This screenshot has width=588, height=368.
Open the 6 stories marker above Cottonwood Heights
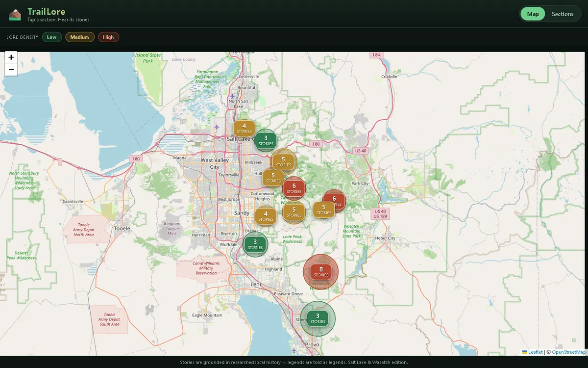[x=294, y=188]
